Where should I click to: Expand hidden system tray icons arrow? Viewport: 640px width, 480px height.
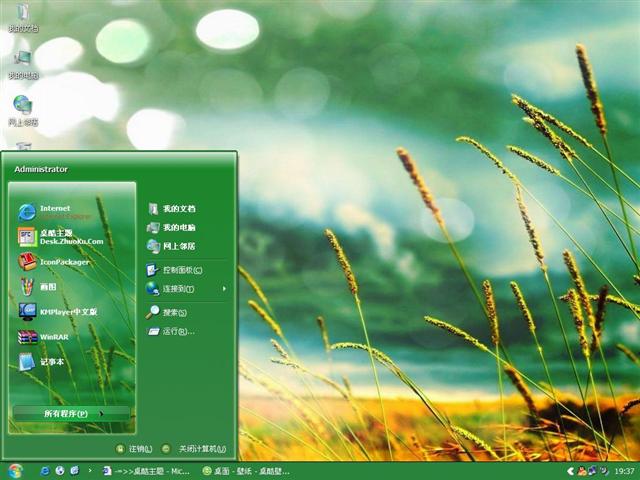coord(571,471)
